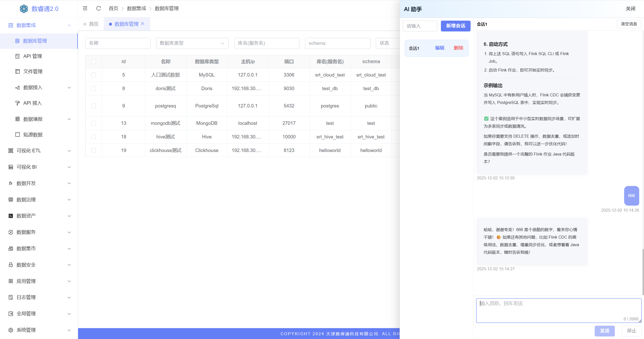Open API 管理 from its sidebar icon
Image resolution: width=644 pixels, height=339 pixels.
tap(18, 56)
